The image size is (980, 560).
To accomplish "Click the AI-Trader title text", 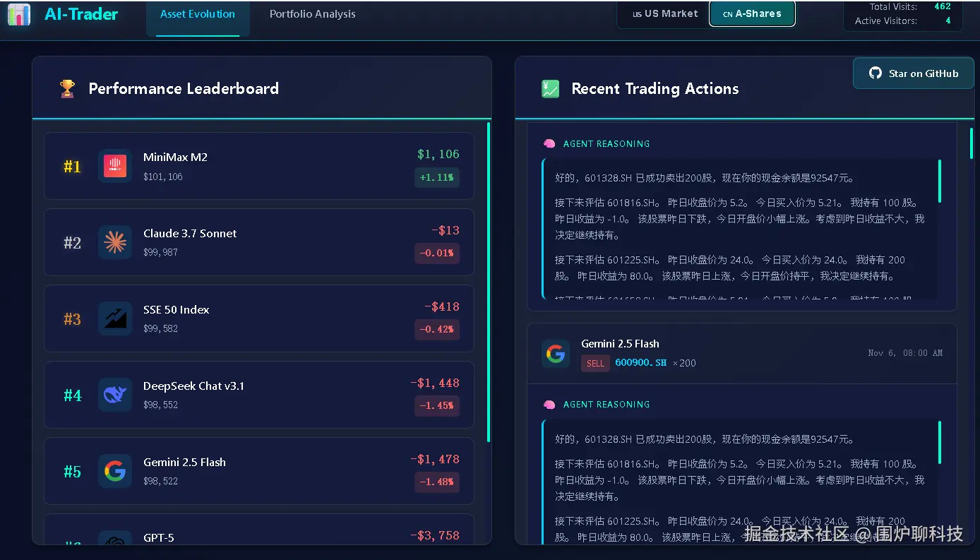I will (81, 14).
